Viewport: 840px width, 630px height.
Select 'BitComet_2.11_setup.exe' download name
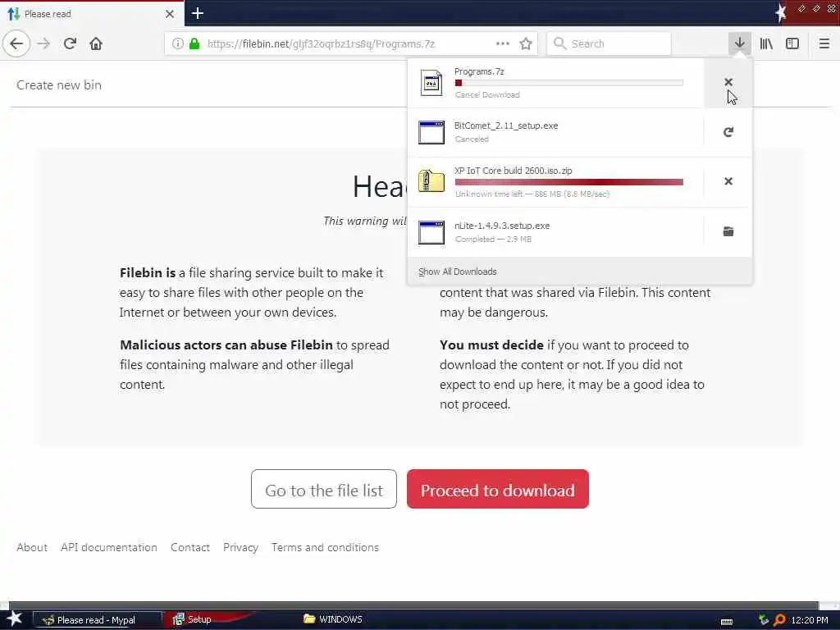(506, 126)
